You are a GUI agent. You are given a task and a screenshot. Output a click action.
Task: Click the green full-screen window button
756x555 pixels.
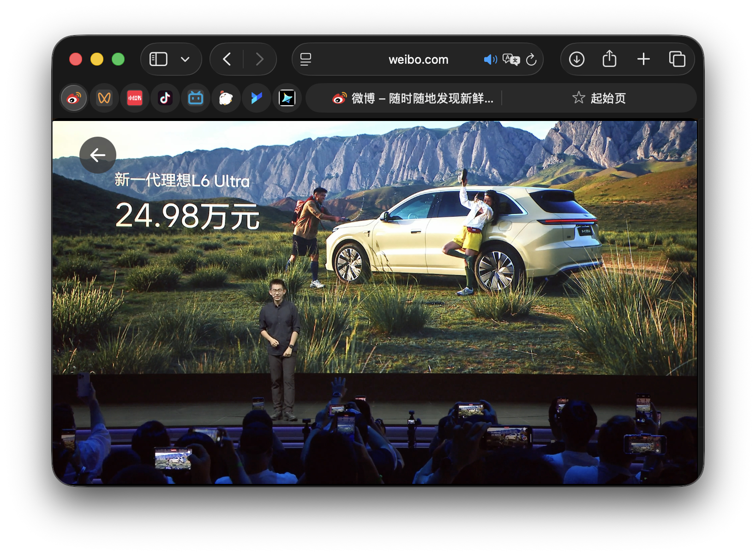[118, 59]
